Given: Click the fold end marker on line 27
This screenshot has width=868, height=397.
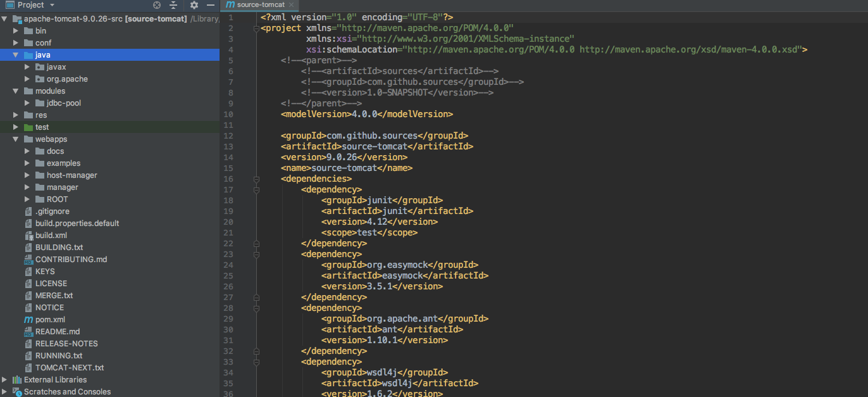Looking at the screenshot, I should click(x=256, y=298).
